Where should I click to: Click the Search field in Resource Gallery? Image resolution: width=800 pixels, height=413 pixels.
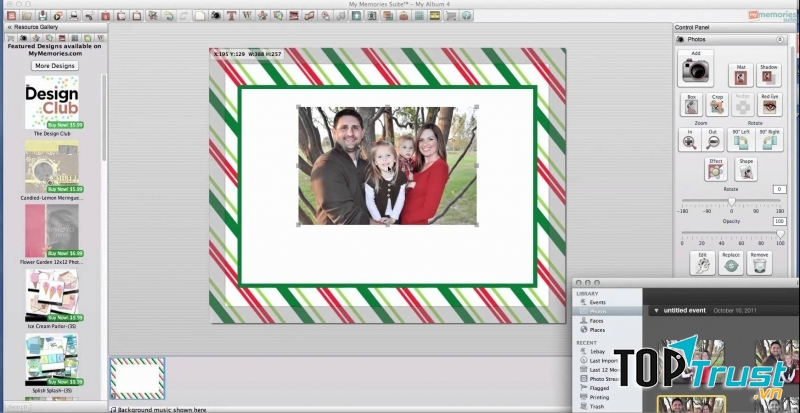point(18,407)
